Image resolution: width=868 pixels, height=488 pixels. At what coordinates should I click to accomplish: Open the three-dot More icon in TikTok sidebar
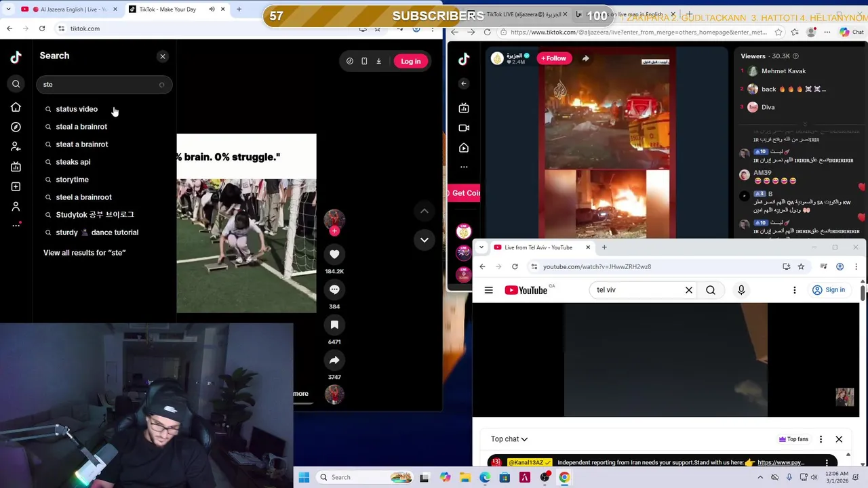[x=16, y=225]
